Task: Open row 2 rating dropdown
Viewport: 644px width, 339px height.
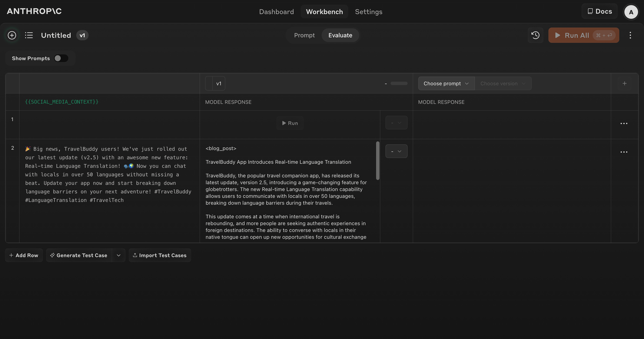Action: point(396,152)
